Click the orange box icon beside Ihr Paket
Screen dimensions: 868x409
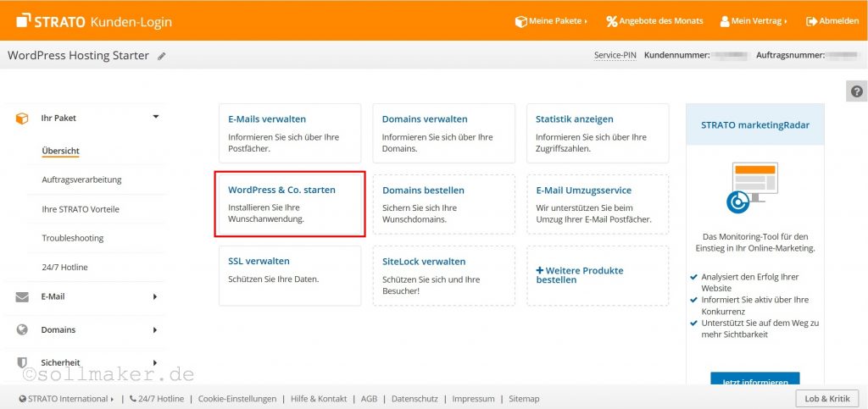21,119
